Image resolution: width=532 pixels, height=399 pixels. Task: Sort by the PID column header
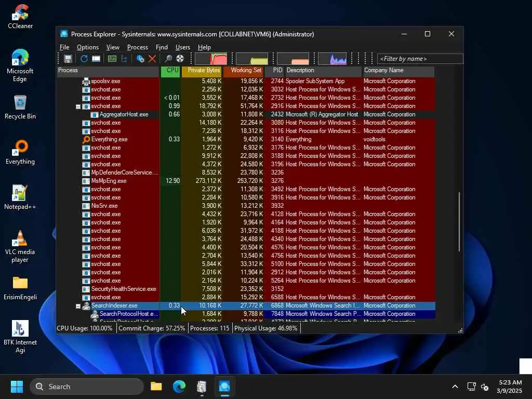pyautogui.click(x=274, y=71)
